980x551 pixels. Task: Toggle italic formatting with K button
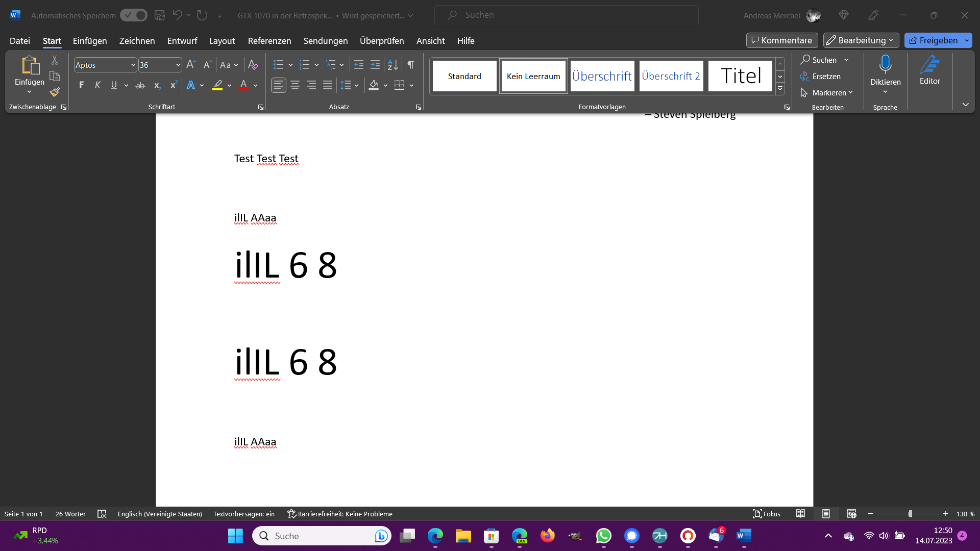(97, 85)
